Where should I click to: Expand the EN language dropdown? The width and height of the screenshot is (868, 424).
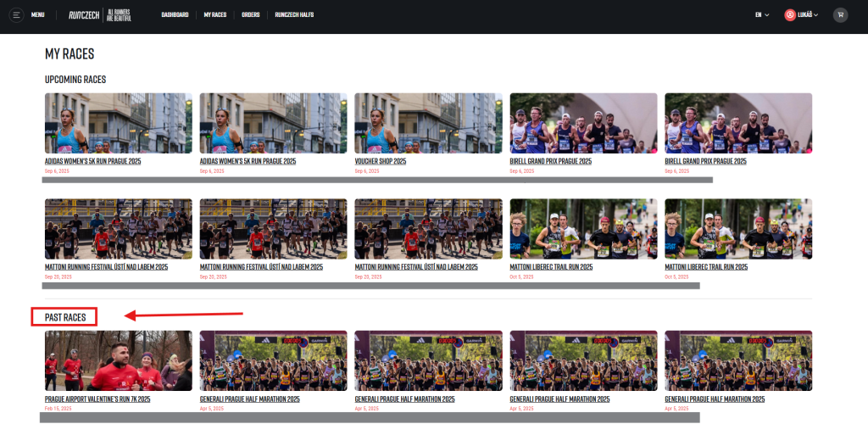coord(762,15)
